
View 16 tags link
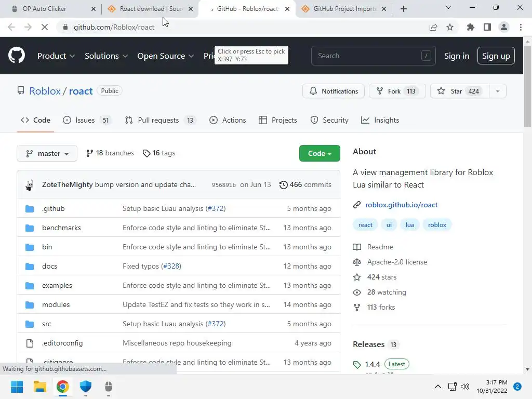pos(159,153)
